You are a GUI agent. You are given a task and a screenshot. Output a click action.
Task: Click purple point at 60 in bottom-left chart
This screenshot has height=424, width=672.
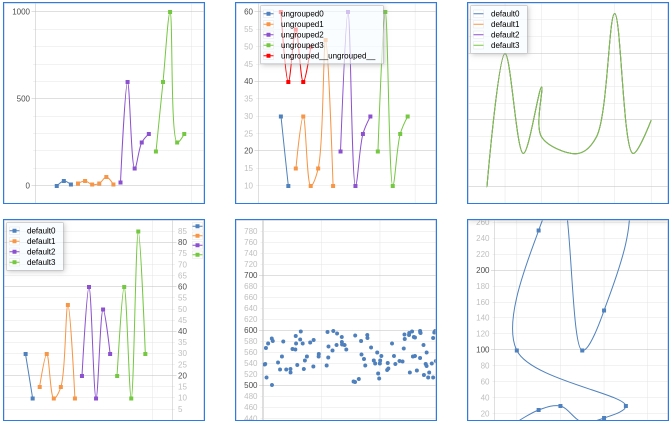click(x=89, y=287)
